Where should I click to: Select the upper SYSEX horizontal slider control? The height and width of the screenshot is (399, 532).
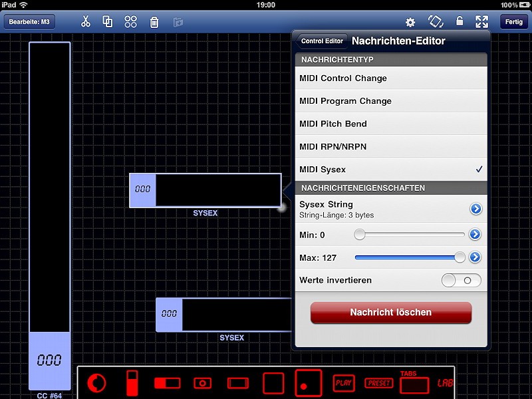[205, 190]
